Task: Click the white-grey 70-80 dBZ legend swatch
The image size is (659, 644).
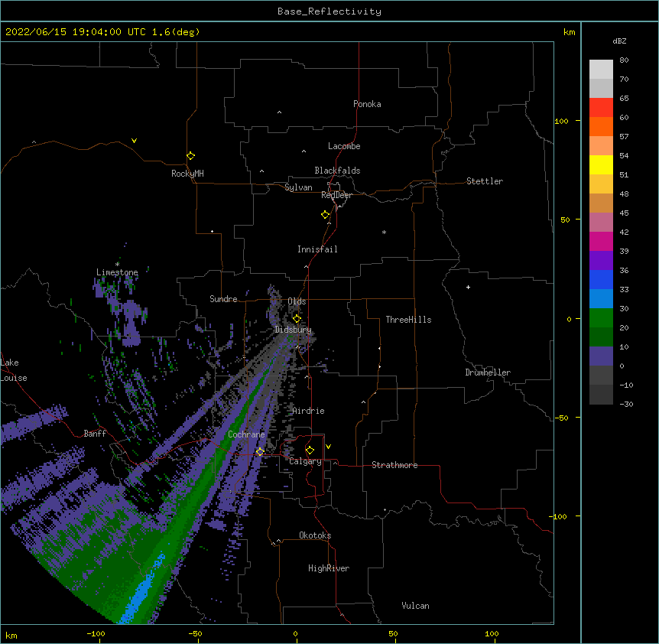Action: 601,70
